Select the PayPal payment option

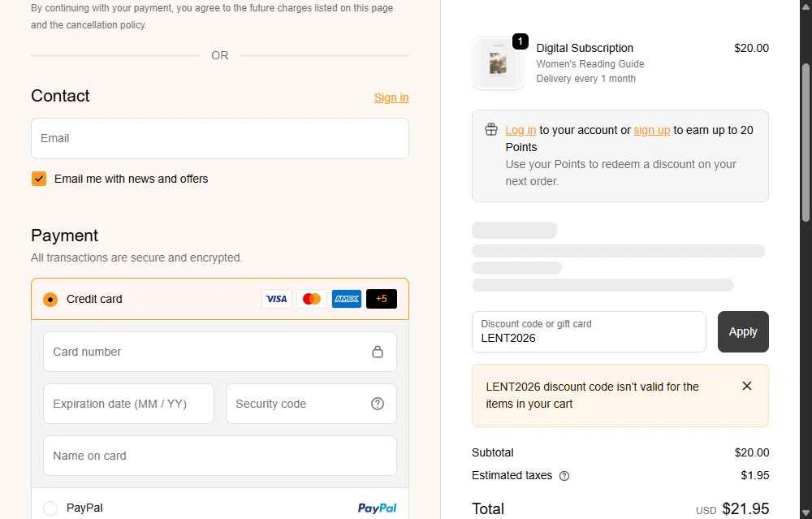coord(50,508)
